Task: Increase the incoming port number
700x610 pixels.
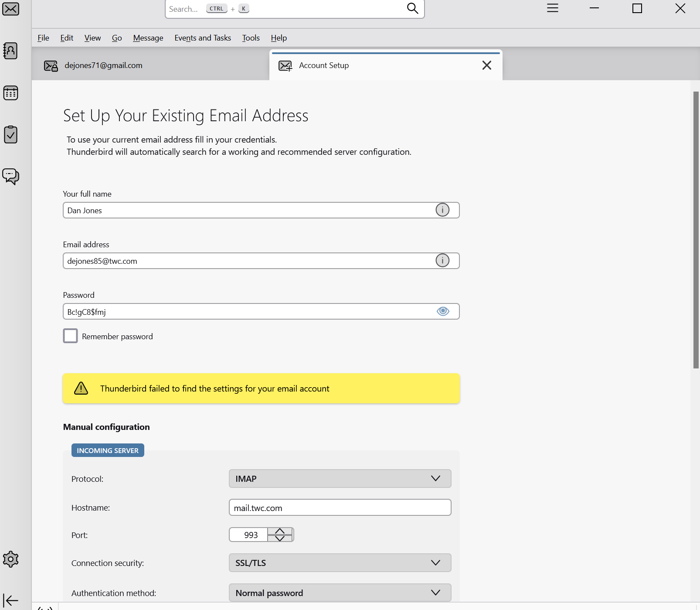Action: tap(280, 531)
